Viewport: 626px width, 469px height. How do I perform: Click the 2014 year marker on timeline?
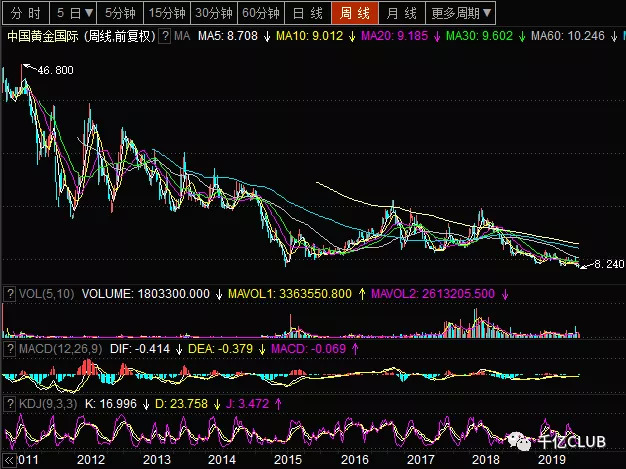[x=222, y=460]
